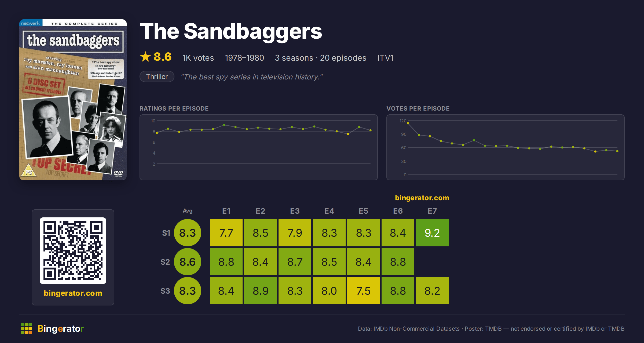The image size is (644, 343).
Task: Open bingerator.com link above ratings grid
Action: (x=422, y=198)
